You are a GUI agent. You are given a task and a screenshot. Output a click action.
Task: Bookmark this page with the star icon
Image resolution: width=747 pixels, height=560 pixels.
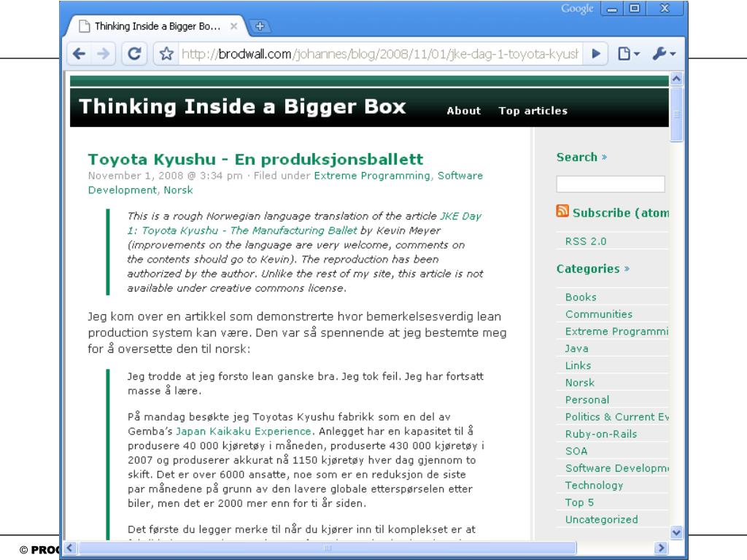pos(166,54)
